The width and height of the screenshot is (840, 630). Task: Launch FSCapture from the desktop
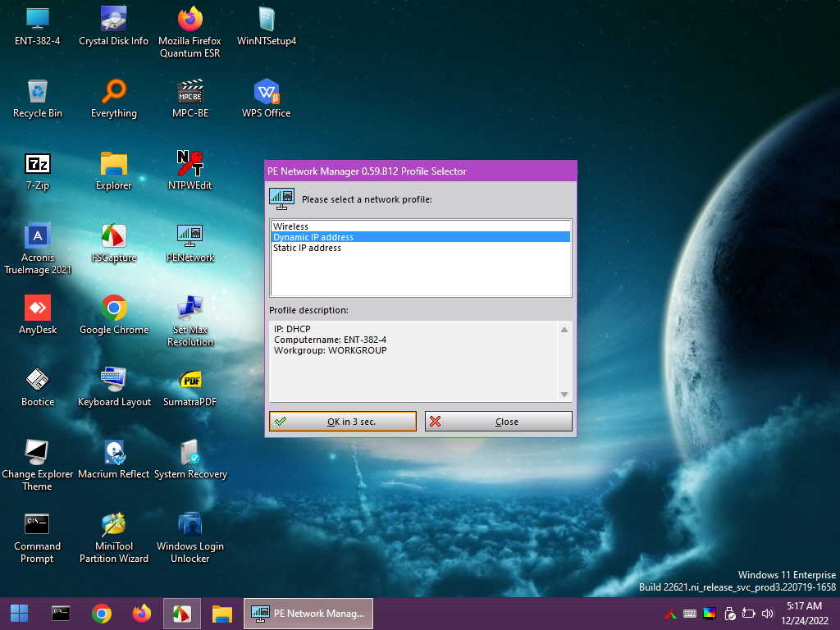click(113, 243)
